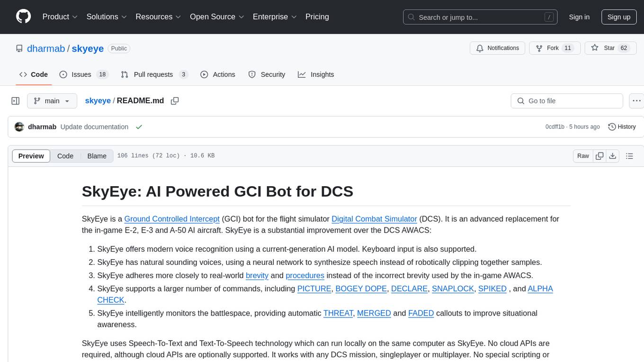The height and width of the screenshot is (362, 644).
Task: Open commit 0cdff1b
Action: coord(555,127)
